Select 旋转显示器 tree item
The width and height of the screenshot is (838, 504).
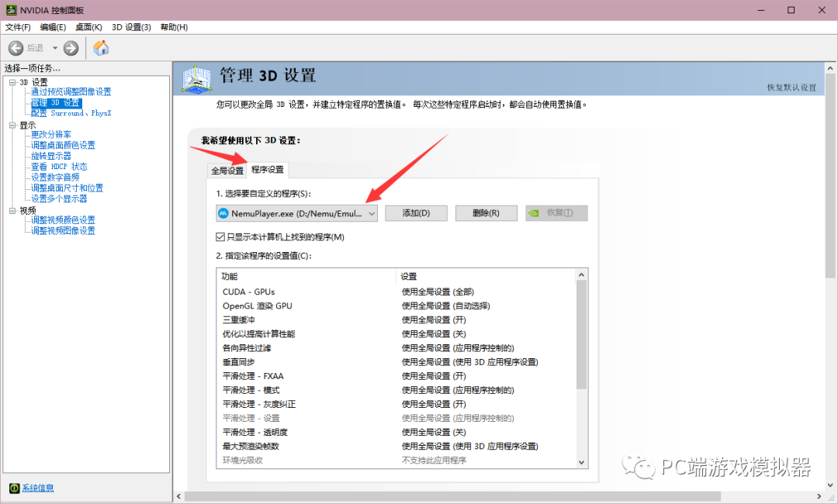(50, 156)
